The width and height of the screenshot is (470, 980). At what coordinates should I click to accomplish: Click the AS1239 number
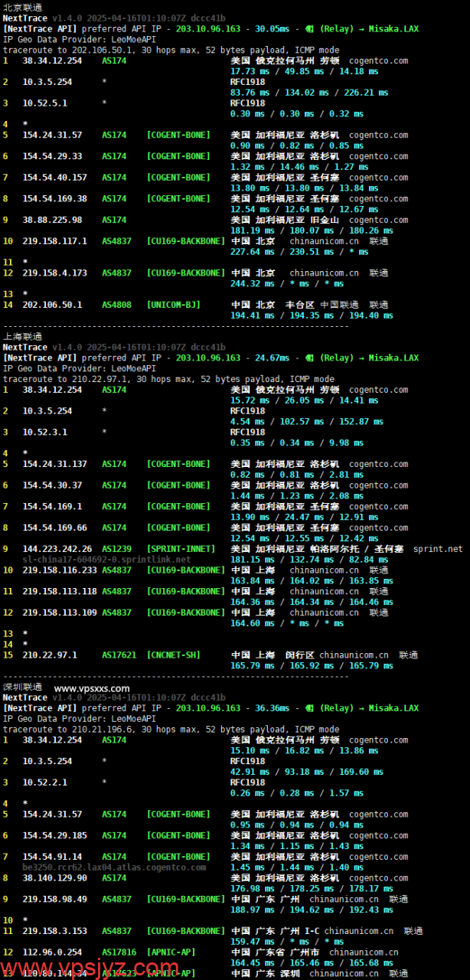point(117,549)
